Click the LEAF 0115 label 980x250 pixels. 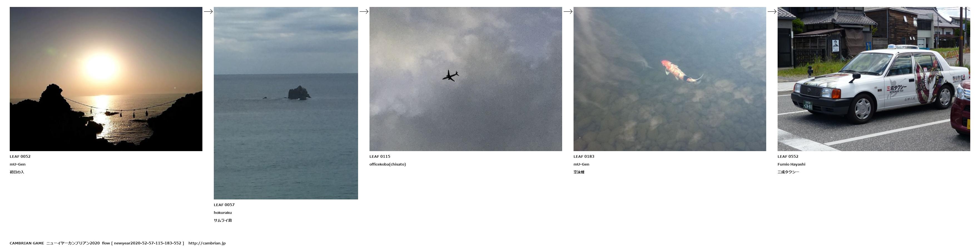coord(380,157)
